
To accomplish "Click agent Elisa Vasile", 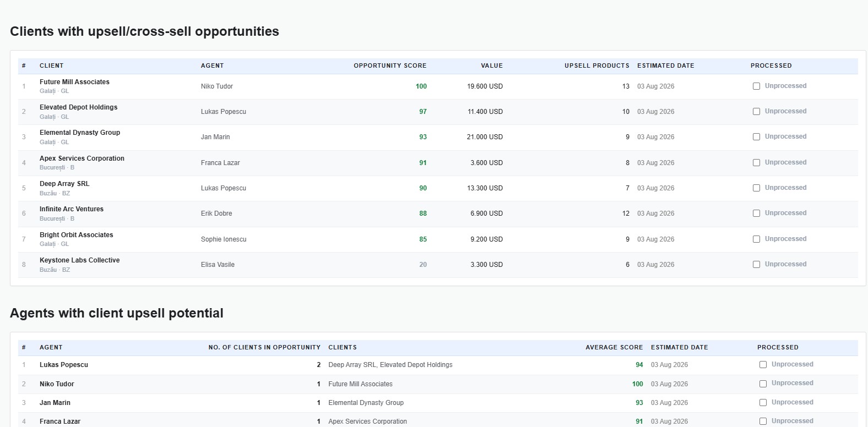I will (x=218, y=265).
